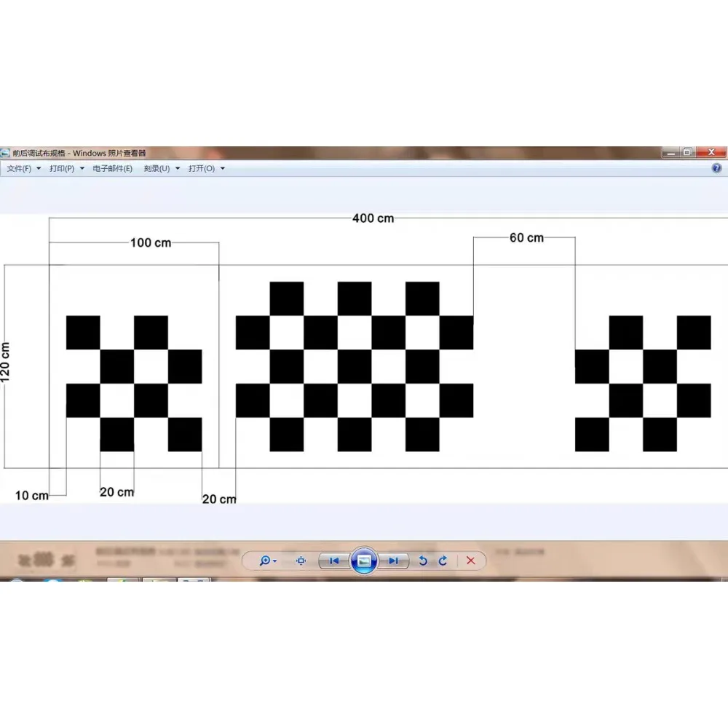
Task: Click the actual size fit icon
Action: (301, 561)
